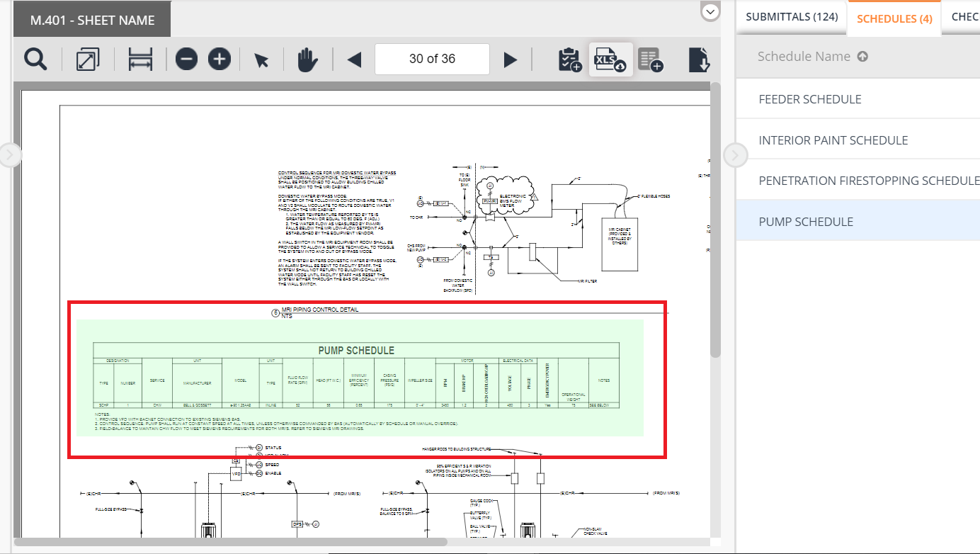Open the M.401 - SHEET NAME tab

tap(92, 21)
